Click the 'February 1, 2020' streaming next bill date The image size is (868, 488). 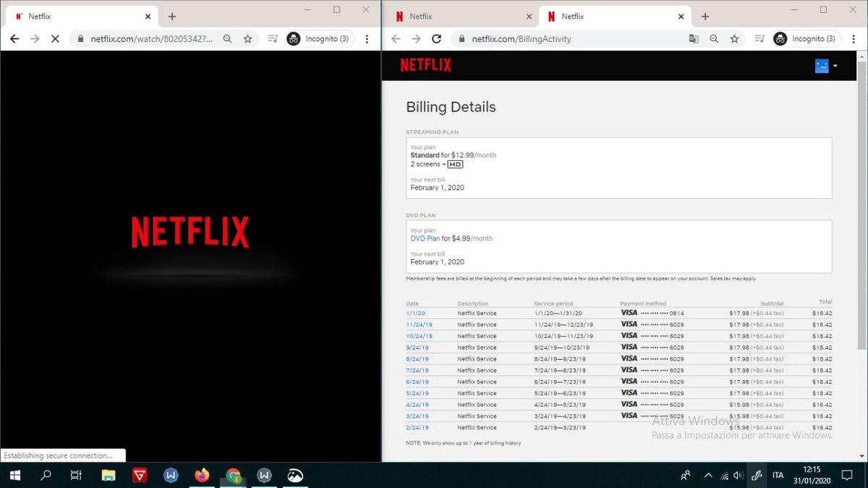tap(437, 188)
